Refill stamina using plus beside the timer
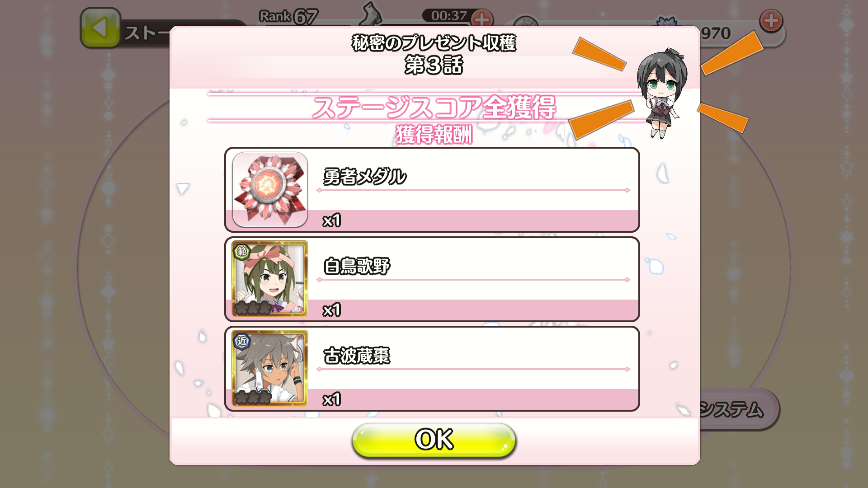Image resolution: width=868 pixels, height=488 pixels. point(482,19)
